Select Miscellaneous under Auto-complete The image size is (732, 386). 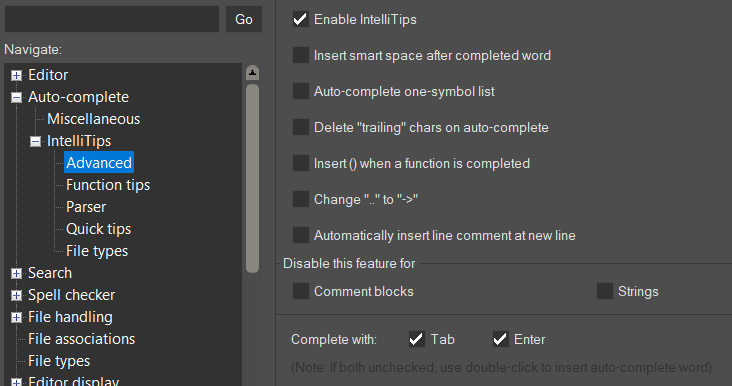tap(93, 119)
